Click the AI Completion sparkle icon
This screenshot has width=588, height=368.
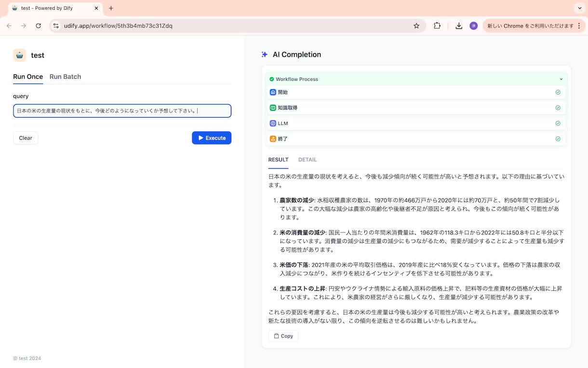pyautogui.click(x=265, y=55)
